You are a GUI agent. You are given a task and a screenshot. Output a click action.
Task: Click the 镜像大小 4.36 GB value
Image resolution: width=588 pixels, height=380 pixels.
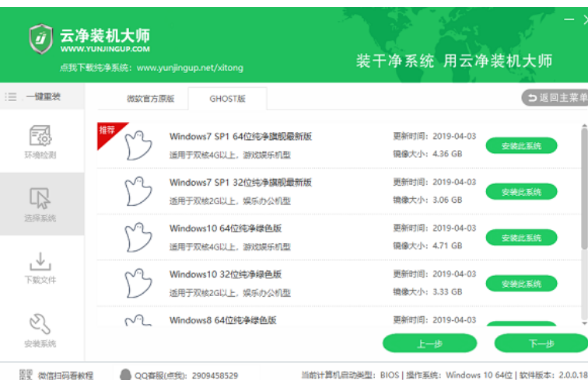point(447,154)
